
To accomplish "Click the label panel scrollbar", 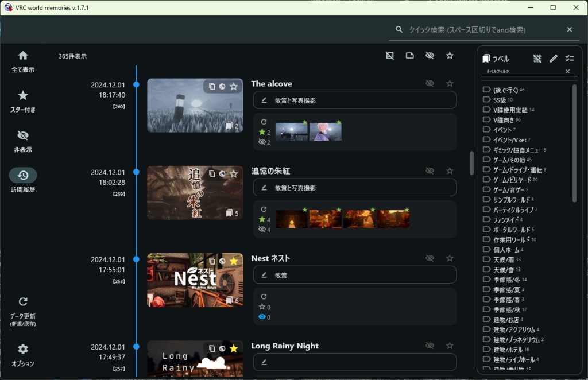I will [x=574, y=144].
